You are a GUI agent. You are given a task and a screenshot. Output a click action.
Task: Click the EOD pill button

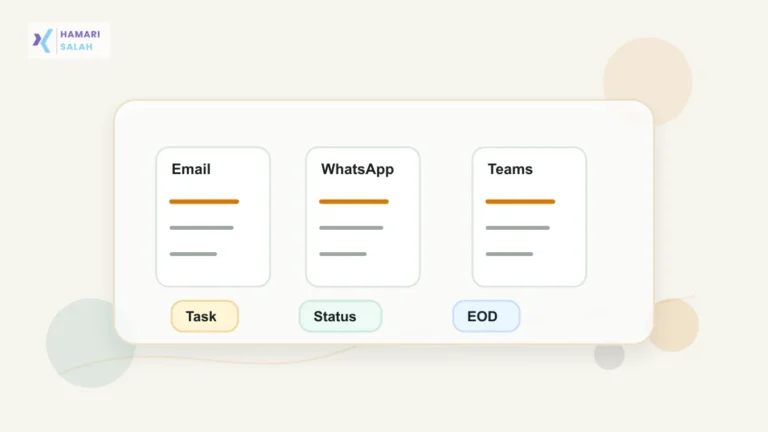coord(486,316)
